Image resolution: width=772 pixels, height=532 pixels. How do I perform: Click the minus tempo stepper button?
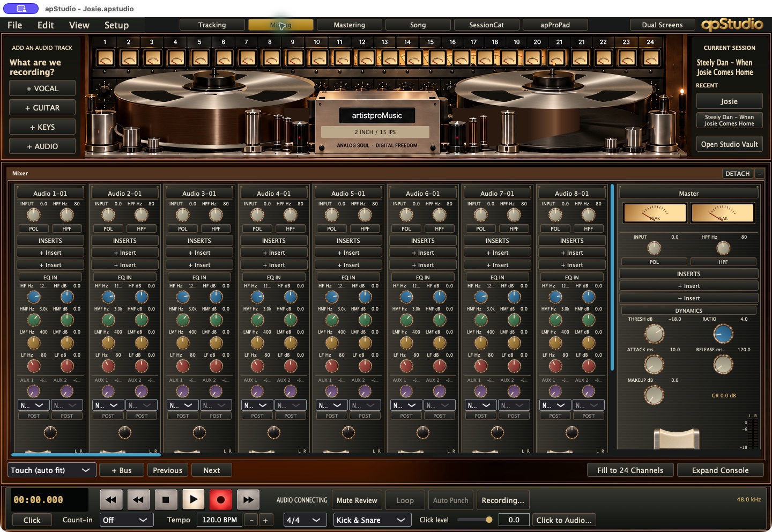251,520
